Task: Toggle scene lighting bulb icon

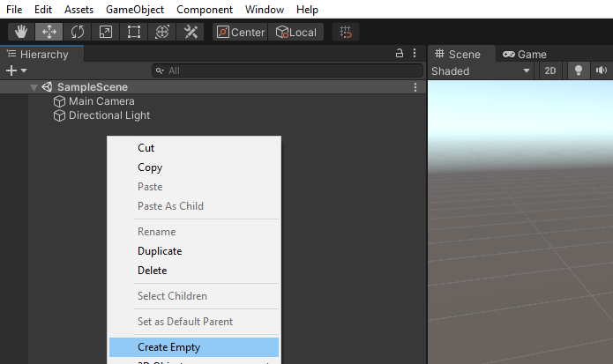Action: (x=579, y=71)
